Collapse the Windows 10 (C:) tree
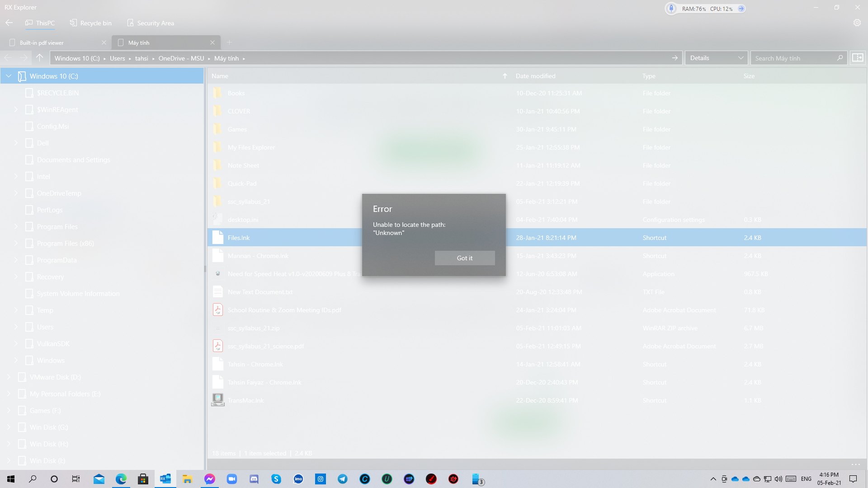 click(8, 76)
